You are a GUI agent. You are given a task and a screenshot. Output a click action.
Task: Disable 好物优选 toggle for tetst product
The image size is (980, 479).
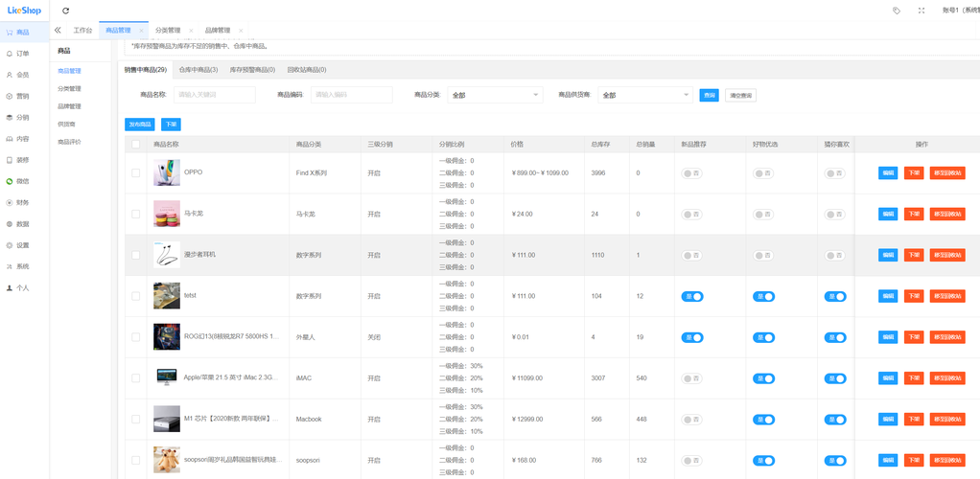click(x=763, y=297)
